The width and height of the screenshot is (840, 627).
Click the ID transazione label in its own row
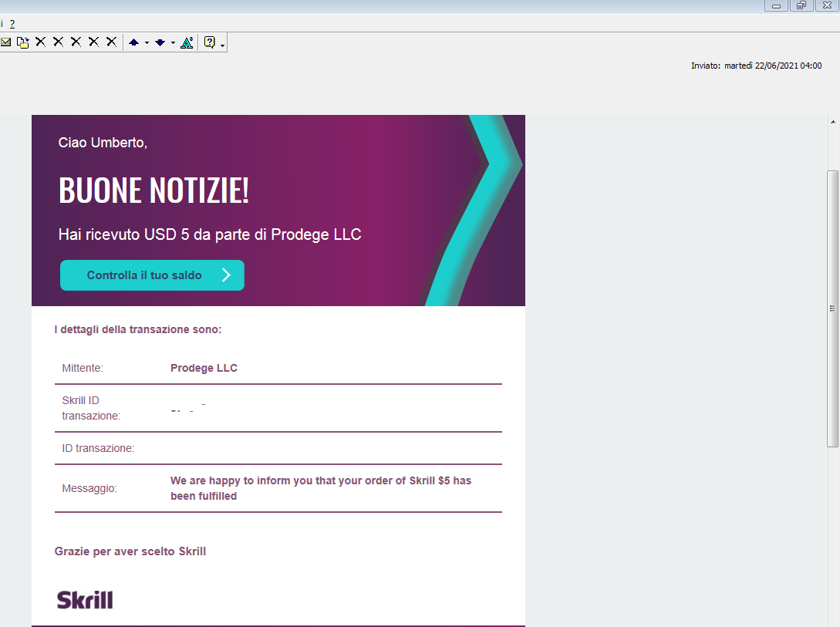pyautogui.click(x=98, y=448)
